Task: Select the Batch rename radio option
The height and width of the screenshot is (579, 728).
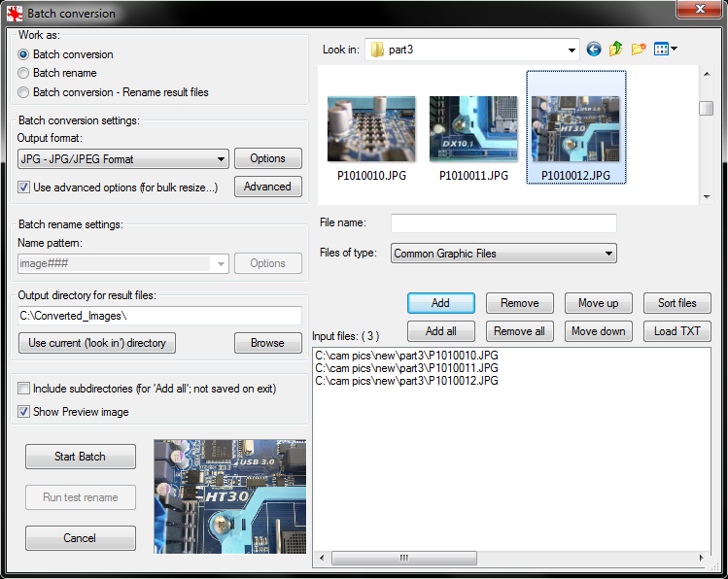Action: coord(24,73)
